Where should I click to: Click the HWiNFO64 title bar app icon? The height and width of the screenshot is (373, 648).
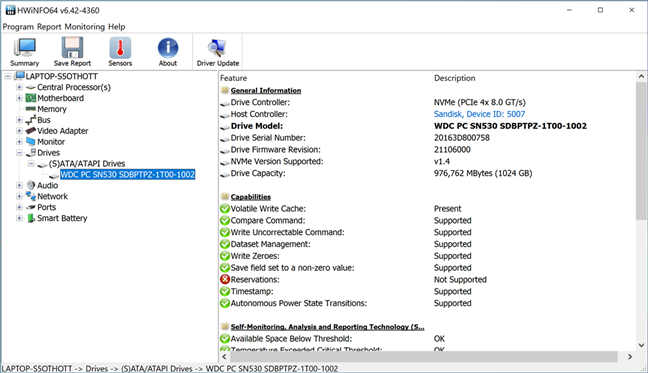[10, 10]
